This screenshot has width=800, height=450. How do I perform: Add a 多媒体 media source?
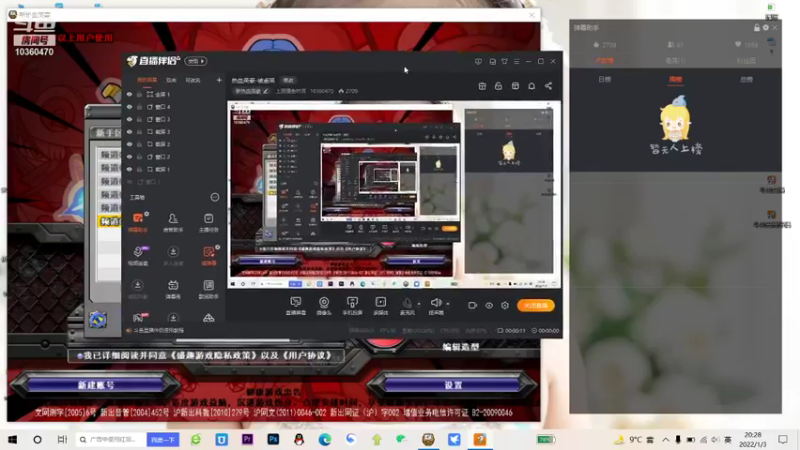pos(381,306)
